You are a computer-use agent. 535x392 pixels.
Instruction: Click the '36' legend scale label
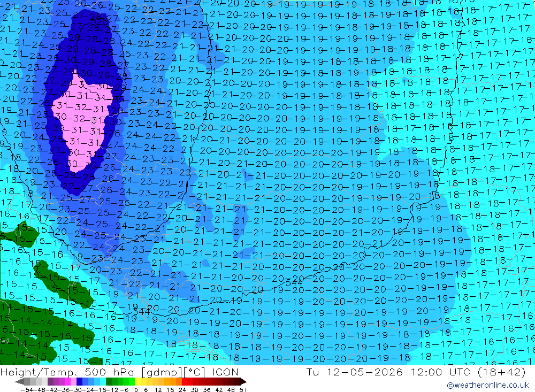(207, 390)
